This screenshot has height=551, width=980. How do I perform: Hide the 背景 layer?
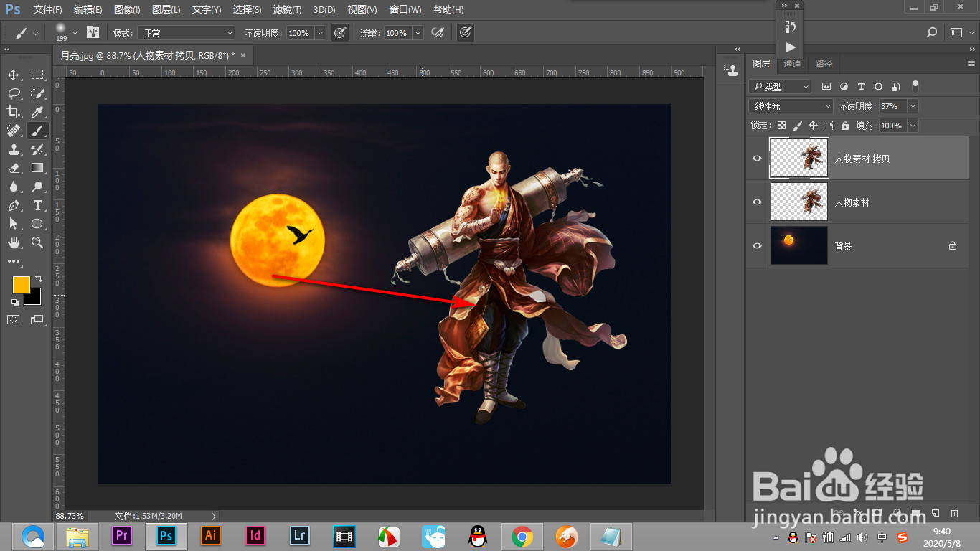757,246
